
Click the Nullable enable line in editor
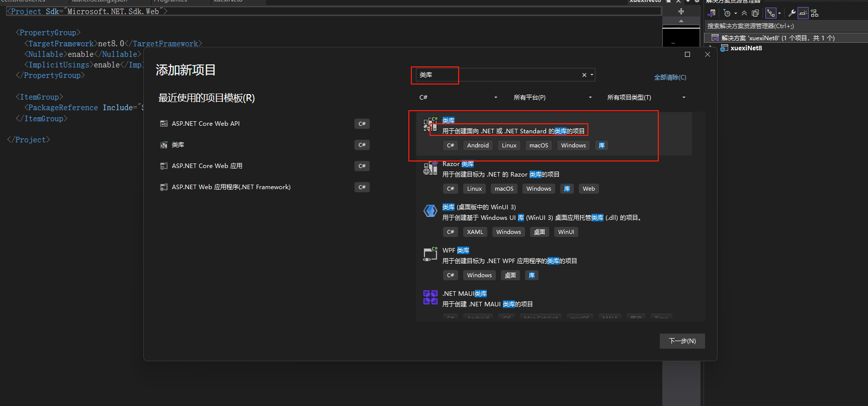click(x=83, y=54)
